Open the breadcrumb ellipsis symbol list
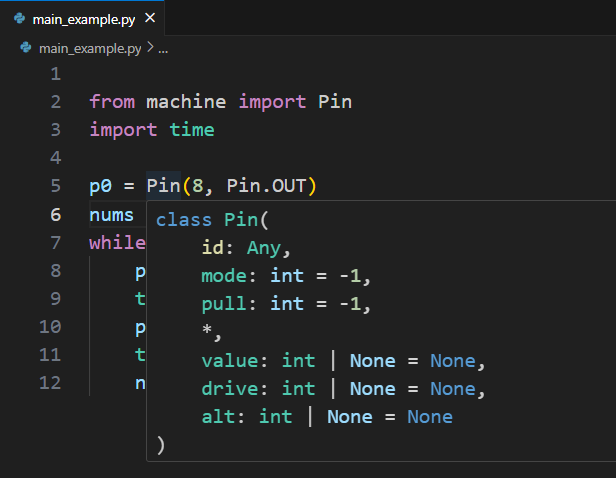 click(x=163, y=49)
